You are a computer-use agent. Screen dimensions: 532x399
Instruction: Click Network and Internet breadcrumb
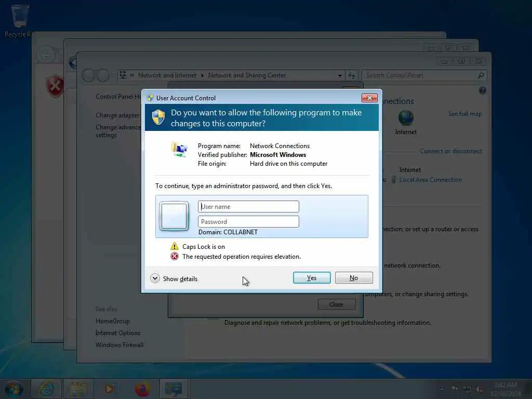click(x=167, y=75)
